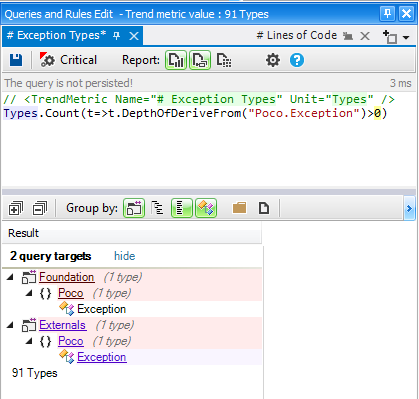Open query settings gear icon

pos(273,60)
